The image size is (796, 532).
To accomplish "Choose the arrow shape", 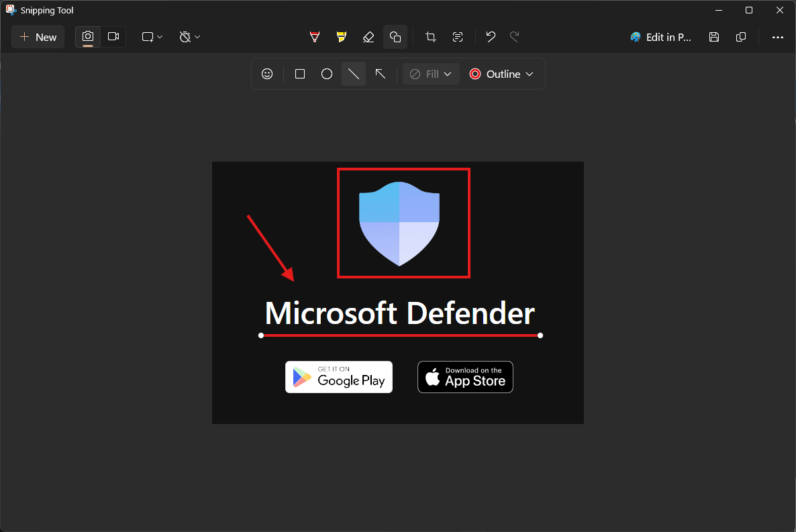I will pyautogui.click(x=381, y=74).
